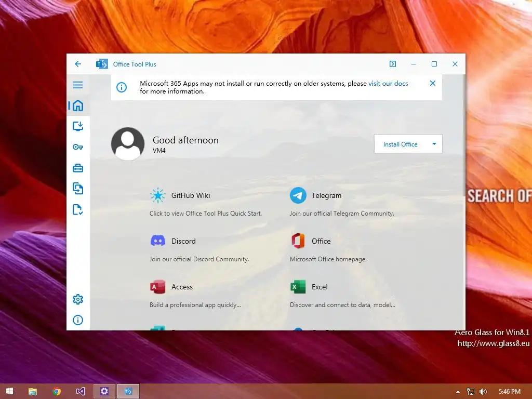This screenshot has height=399, width=532.
Task: Open the network tray icon
Action: coord(470,392)
